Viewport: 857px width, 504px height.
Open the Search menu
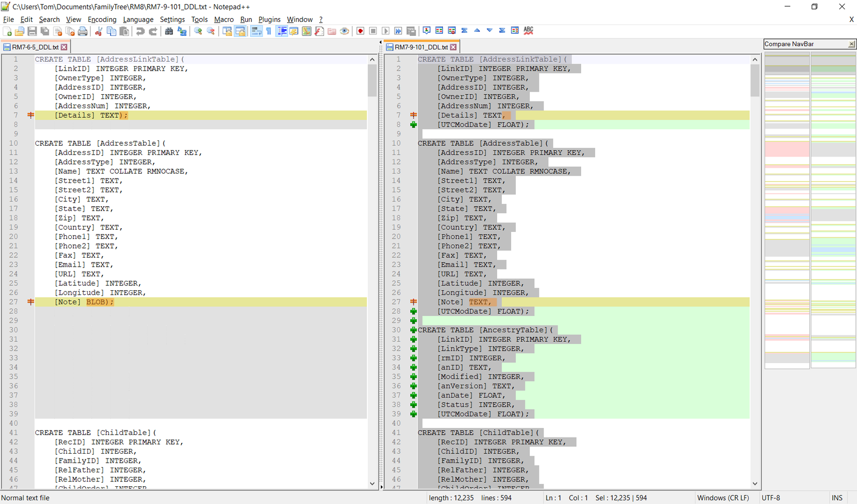click(49, 19)
